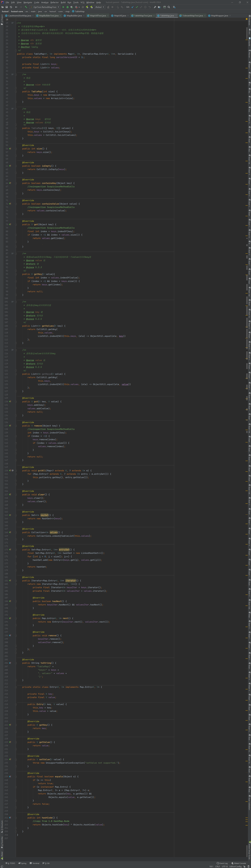Update project with Git blue arrow
The image size is (251, 868).
tap(132, 7)
